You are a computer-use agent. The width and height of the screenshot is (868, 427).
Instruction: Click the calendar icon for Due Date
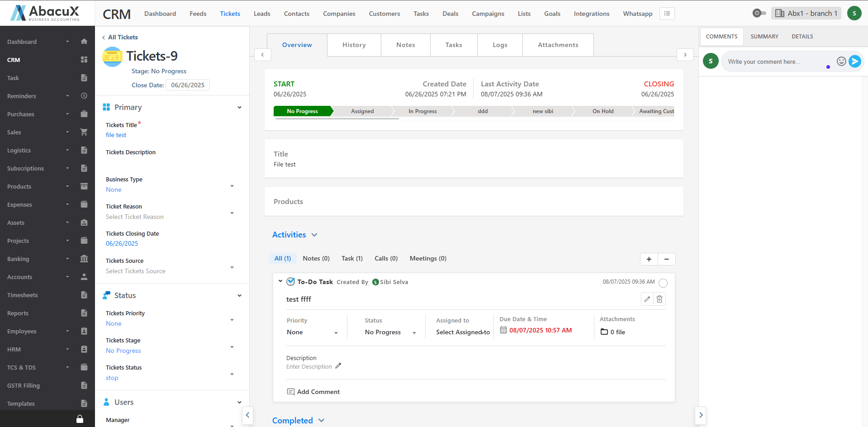(503, 330)
